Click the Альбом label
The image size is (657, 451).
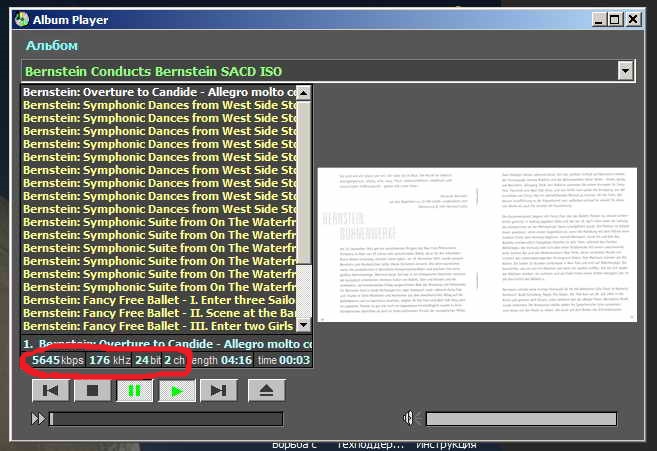click(x=52, y=45)
